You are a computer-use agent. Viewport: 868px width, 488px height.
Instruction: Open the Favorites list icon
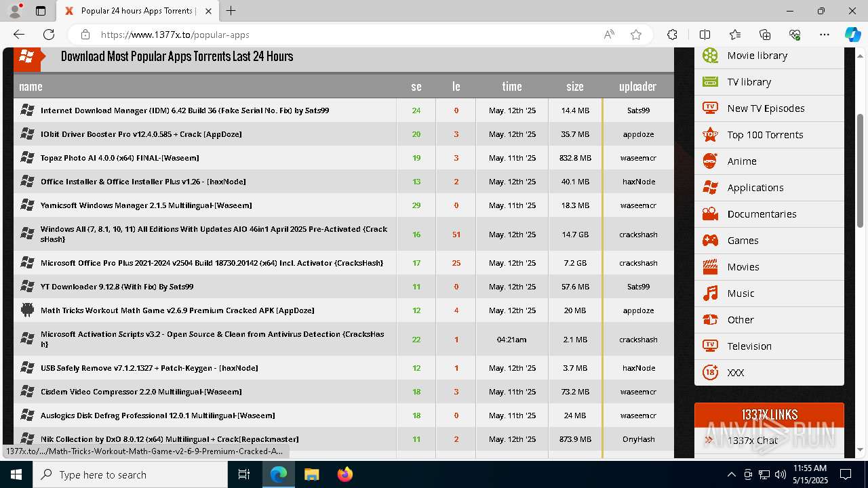click(735, 35)
